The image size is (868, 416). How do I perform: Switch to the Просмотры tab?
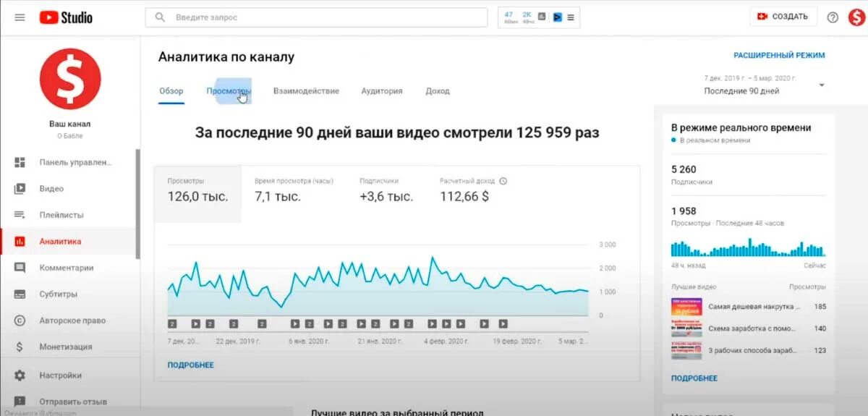pos(228,91)
